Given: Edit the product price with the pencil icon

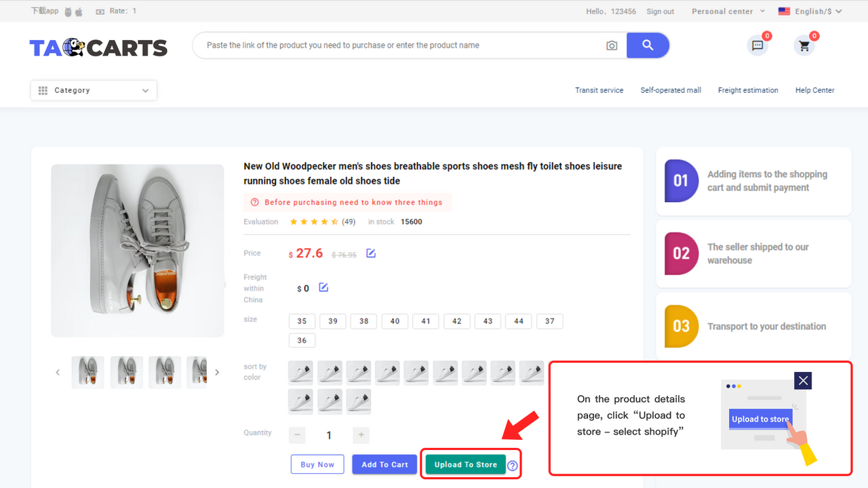Looking at the screenshot, I should (x=370, y=253).
